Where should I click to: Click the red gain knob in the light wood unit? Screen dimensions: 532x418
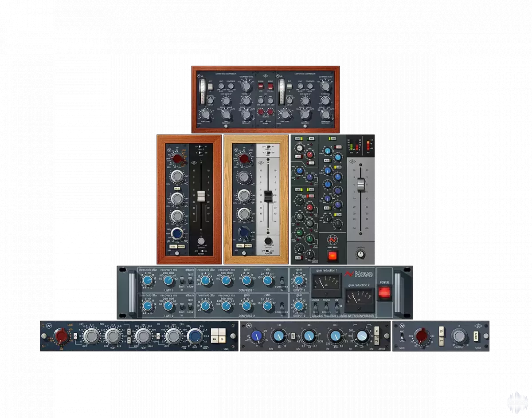[244, 158]
